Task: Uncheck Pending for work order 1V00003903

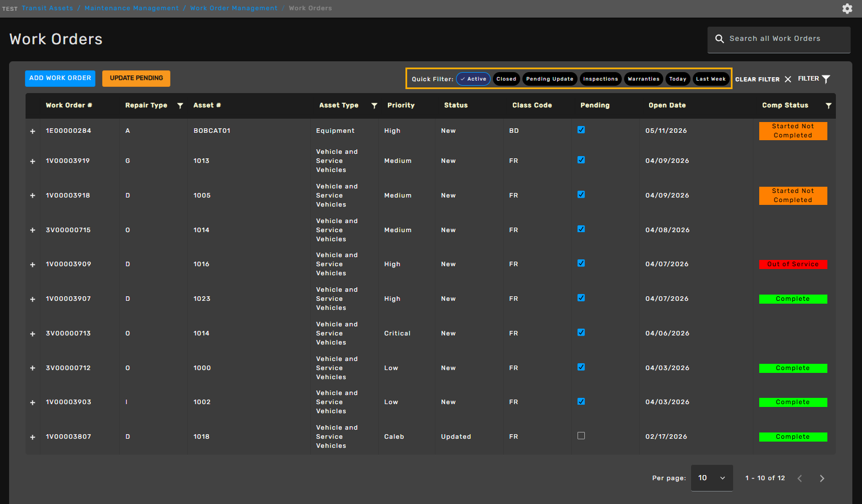Action: click(581, 402)
